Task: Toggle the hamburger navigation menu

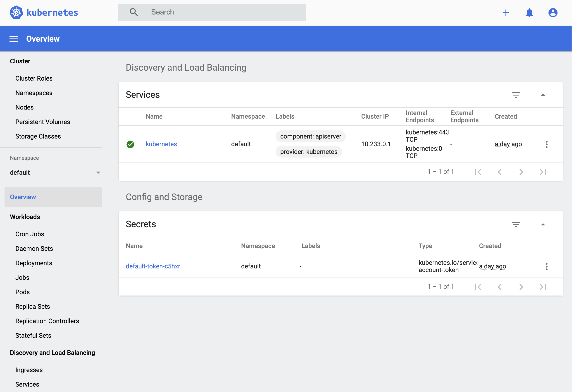Action: 14,39
